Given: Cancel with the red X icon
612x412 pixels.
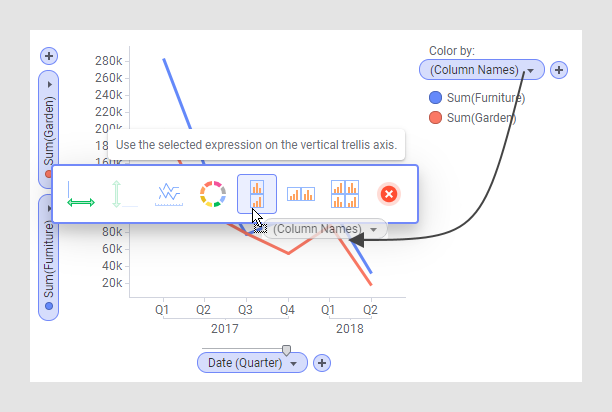Looking at the screenshot, I should click(389, 194).
